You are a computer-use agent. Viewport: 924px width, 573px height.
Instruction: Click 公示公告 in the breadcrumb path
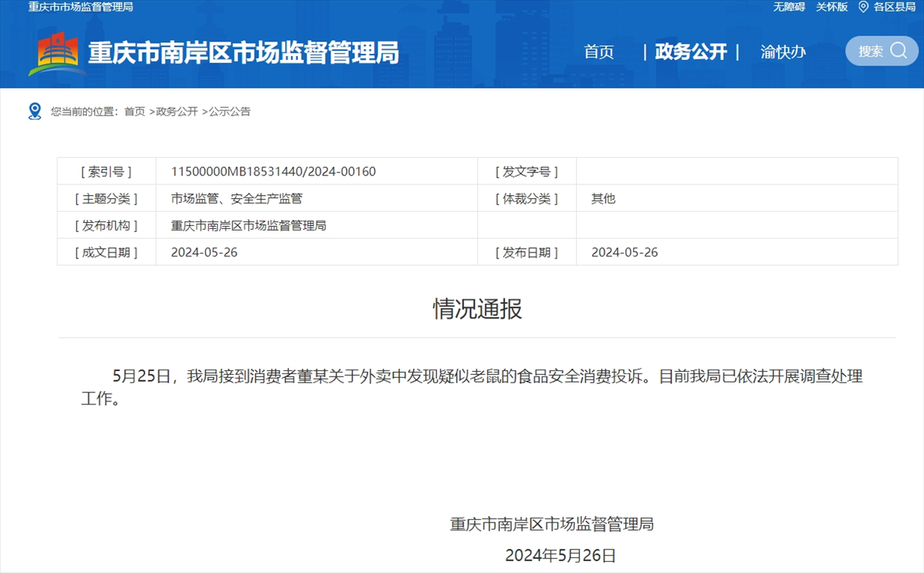point(230,111)
